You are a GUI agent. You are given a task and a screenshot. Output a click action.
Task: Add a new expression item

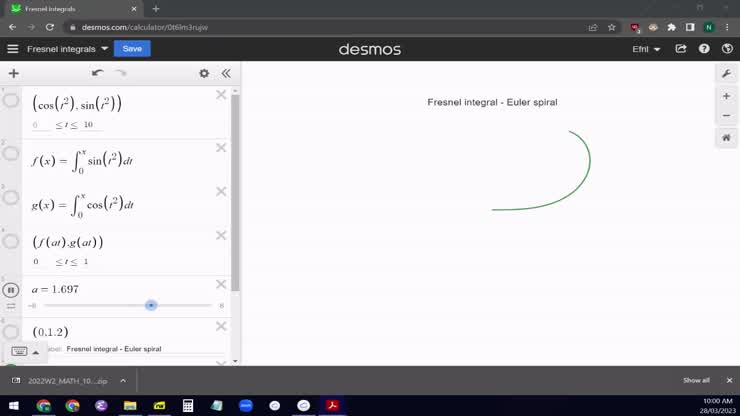pos(13,73)
